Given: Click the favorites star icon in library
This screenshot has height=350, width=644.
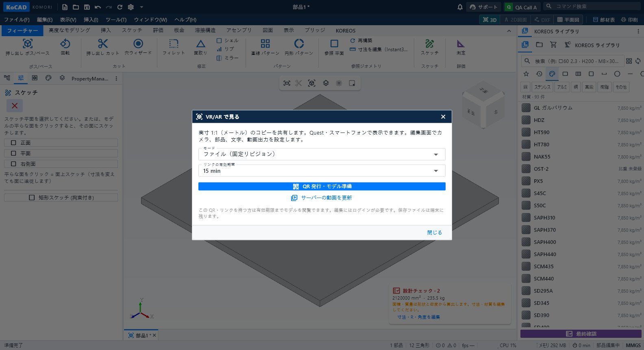Looking at the screenshot, I should (x=526, y=74).
